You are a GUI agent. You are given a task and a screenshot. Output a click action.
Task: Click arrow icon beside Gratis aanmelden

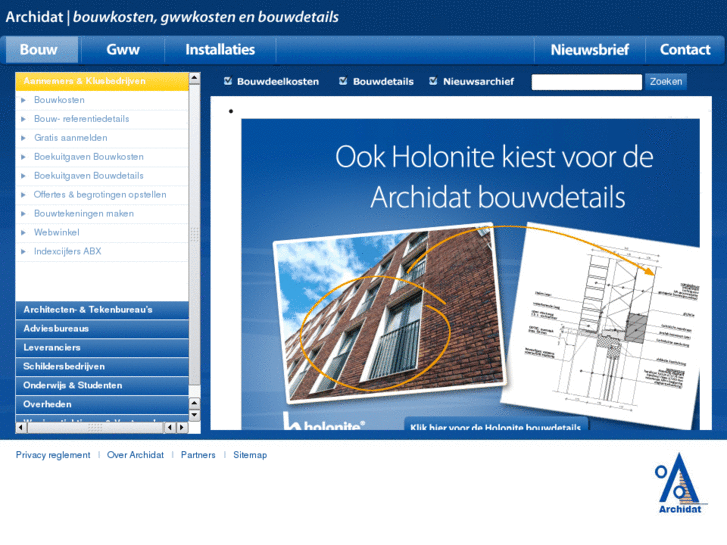click(x=23, y=138)
